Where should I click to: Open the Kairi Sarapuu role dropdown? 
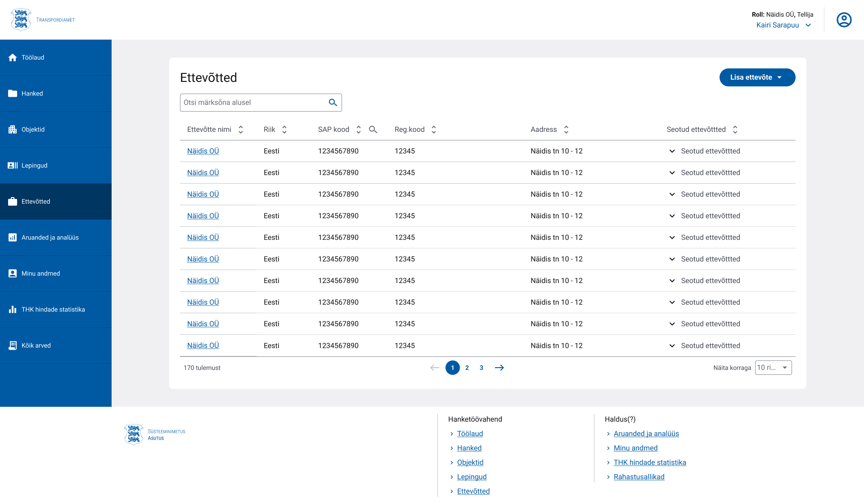pyautogui.click(x=783, y=25)
